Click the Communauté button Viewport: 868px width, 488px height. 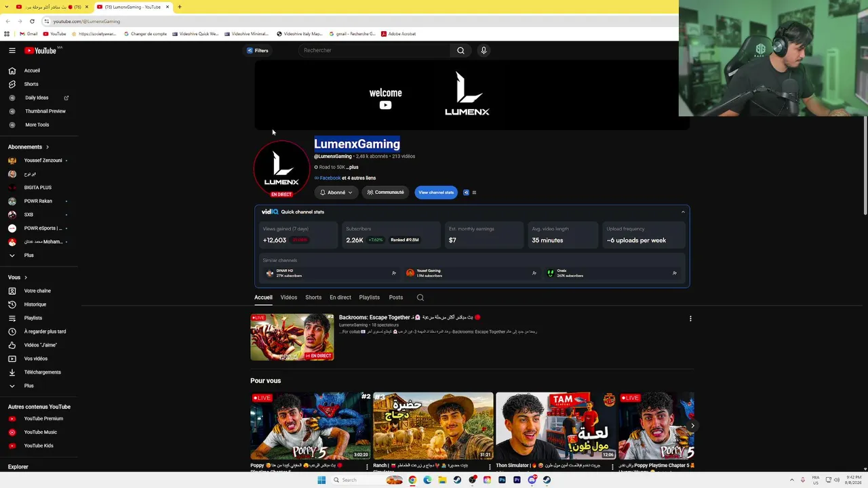385,192
